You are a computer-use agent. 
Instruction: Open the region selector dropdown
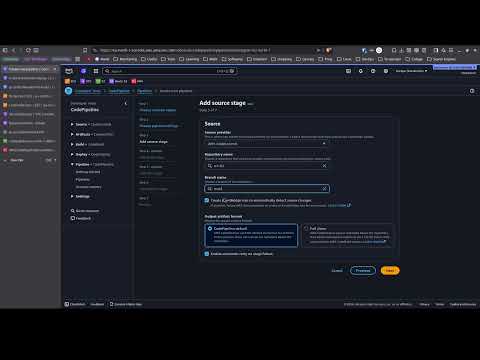[411, 71]
